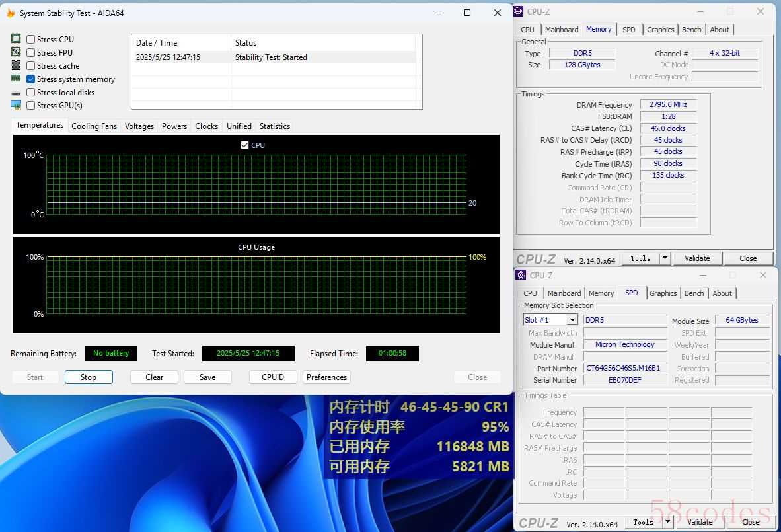Click Validate in lower CPU-Z window
The image size is (781, 532).
point(699,521)
